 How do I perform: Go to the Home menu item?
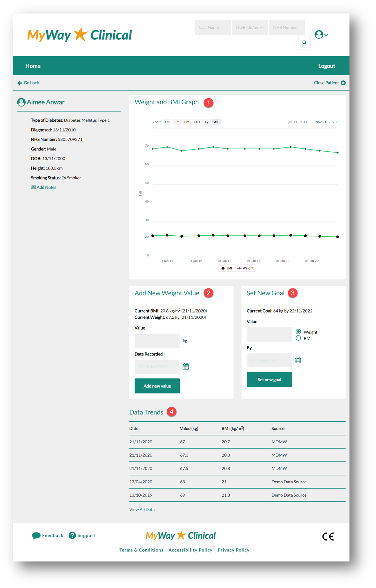point(33,66)
